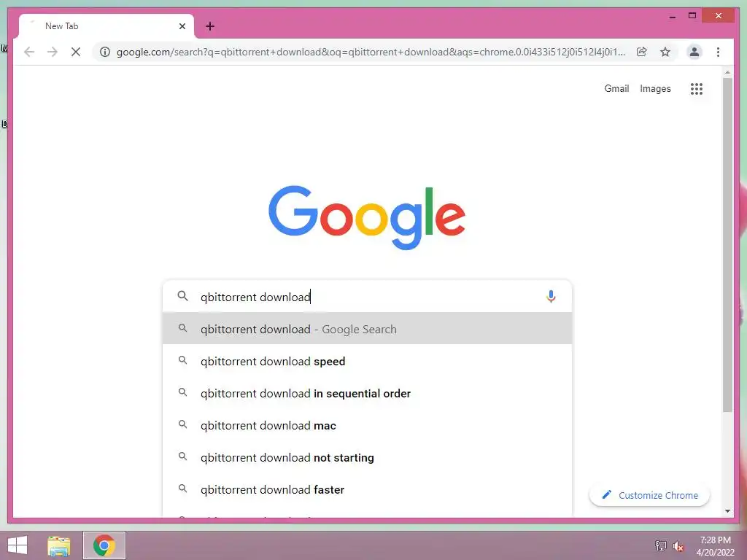
Task: Choose 'qbittorrent download not starting' suggestion
Action: pyautogui.click(x=367, y=457)
